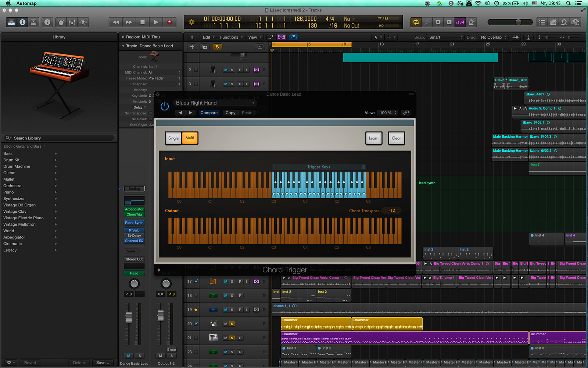This screenshot has width=588, height=368.
Task: Click the Learn button in Chord Trigger
Action: coord(373,138)
